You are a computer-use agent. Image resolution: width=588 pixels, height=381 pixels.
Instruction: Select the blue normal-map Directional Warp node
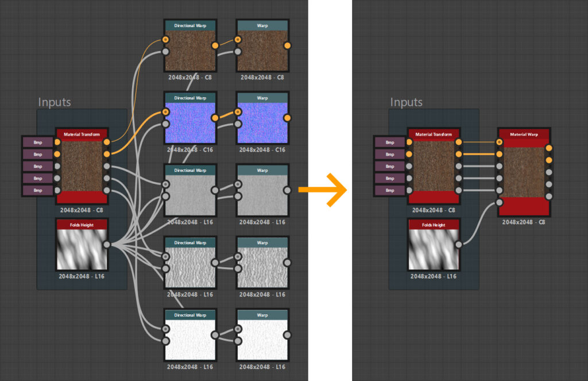(189, 122)
